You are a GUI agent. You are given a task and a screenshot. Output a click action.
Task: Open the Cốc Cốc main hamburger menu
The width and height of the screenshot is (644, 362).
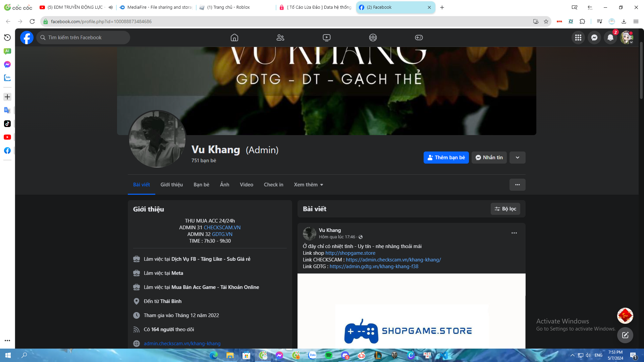[636, 21]
